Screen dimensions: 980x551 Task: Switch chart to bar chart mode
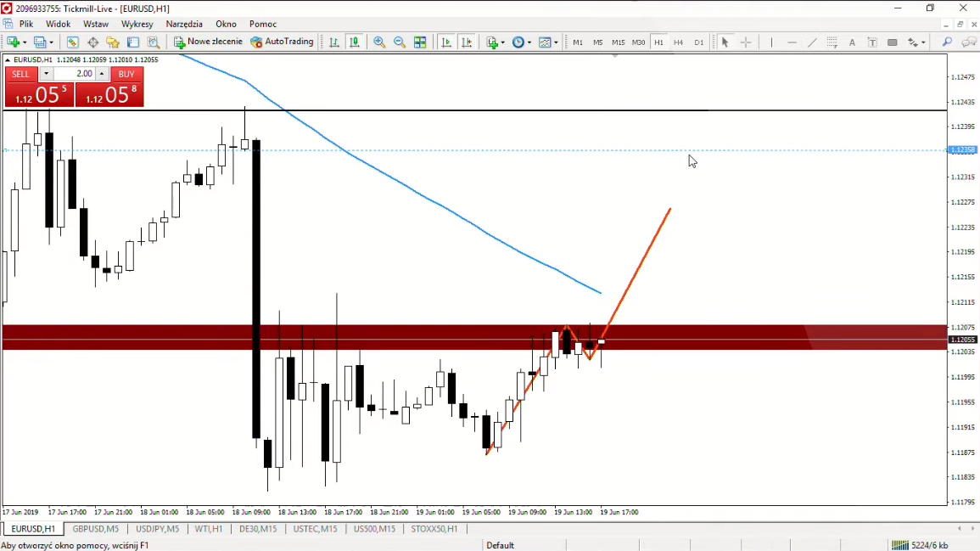(334, 42)
